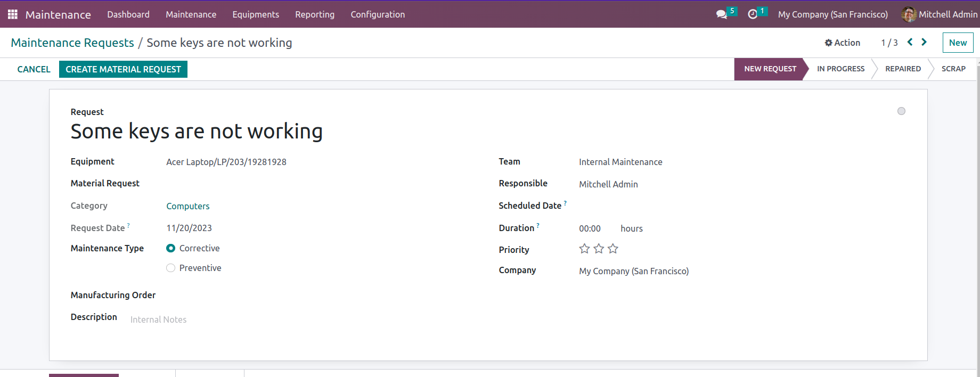Open the apps grid menu icon
The image size is (980, 377).
[x=13, y=14]
